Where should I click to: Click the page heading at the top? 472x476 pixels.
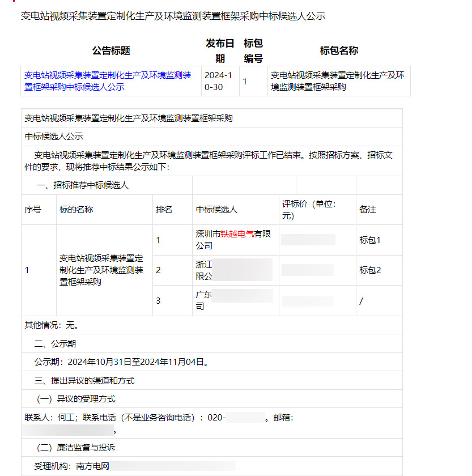tap(173, 16)
